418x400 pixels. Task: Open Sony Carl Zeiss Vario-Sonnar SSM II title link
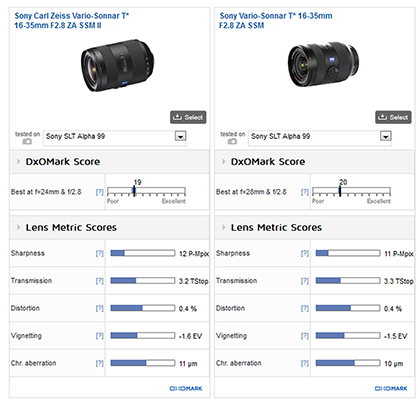point(72,20)
